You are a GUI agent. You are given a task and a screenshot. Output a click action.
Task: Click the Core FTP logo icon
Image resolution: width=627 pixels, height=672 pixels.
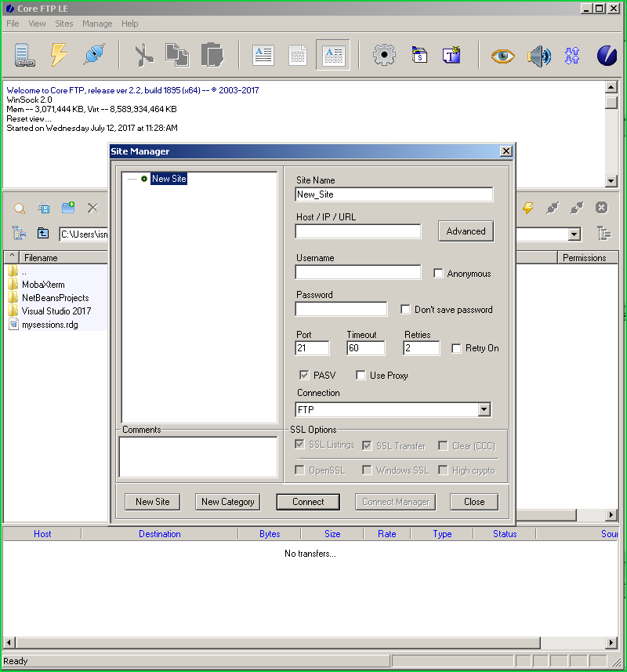607,56
